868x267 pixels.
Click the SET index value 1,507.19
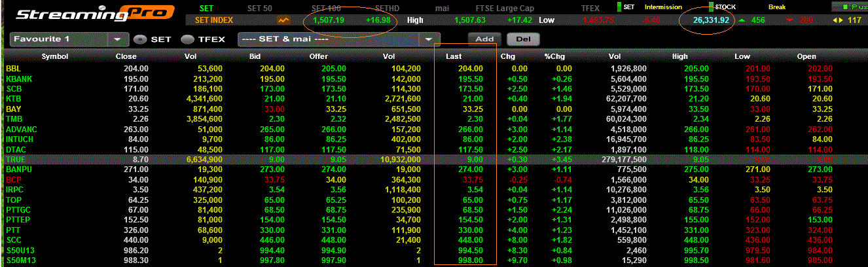pos(329,20)
